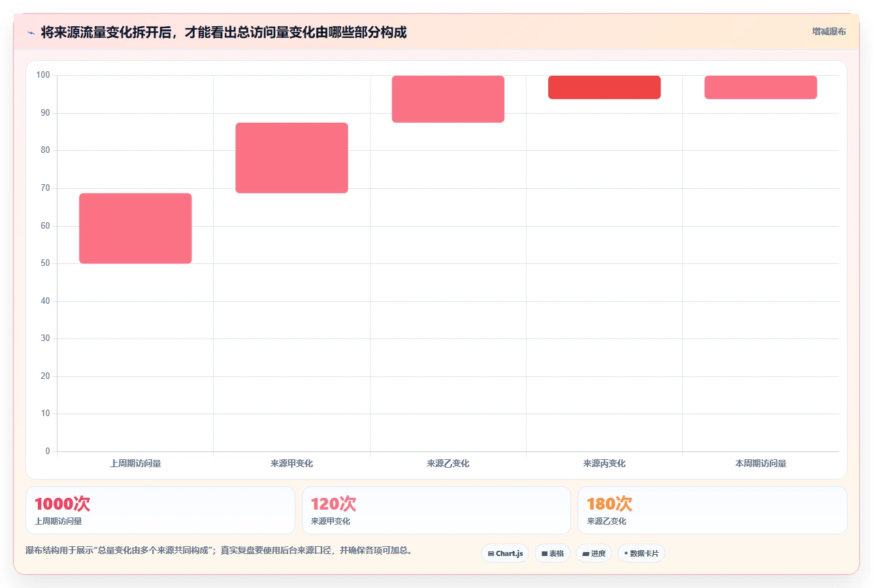Open the 180次 来源乙变化 stat card

(712, 510)
